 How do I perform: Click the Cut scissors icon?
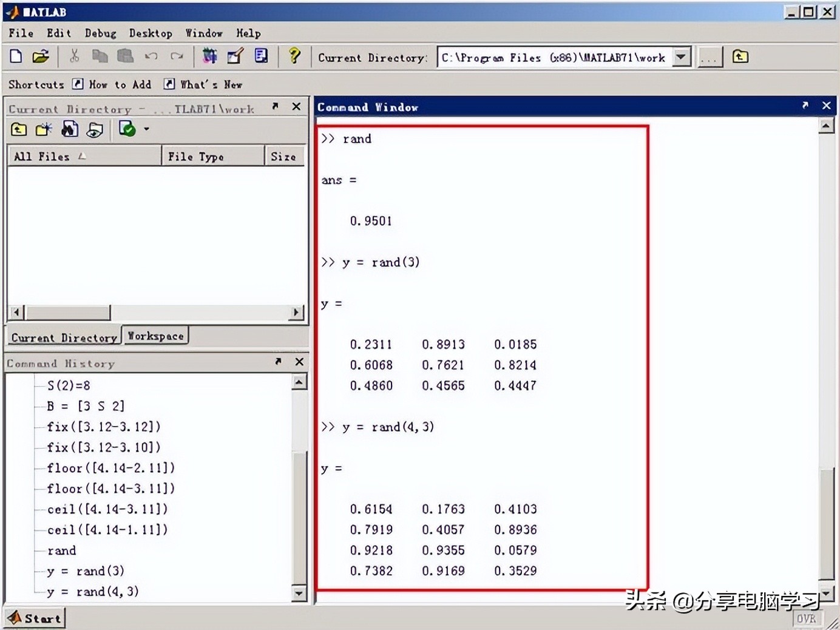tap(74, 56)
